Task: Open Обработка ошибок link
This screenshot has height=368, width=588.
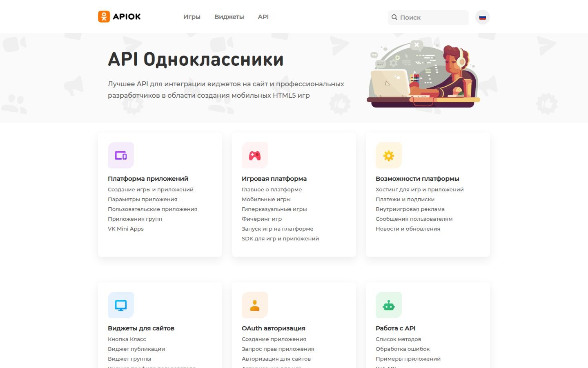Action: [x=403, y=349]
